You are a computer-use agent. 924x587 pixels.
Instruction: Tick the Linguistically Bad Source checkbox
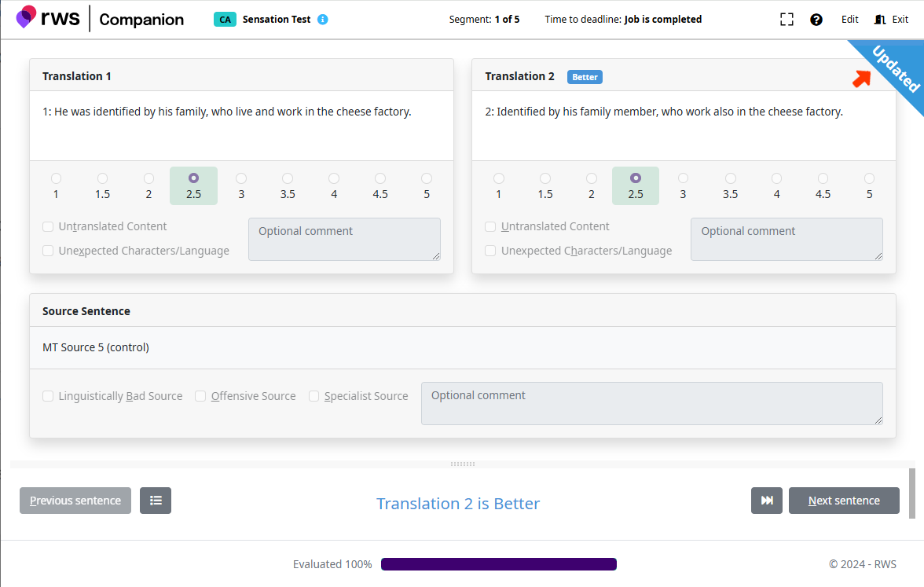pos(49,396)
